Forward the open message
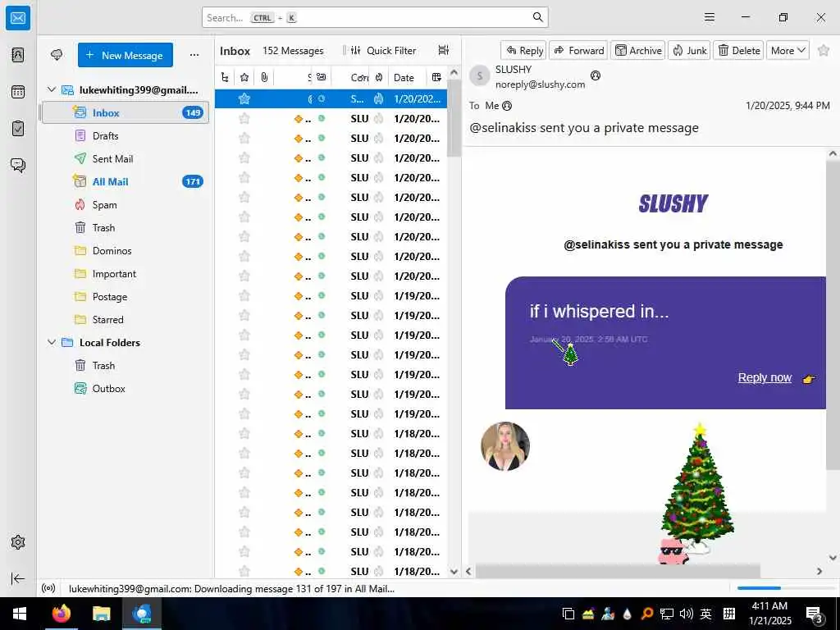The width and height of the screenshot is (840, 630). coord(578,50)
